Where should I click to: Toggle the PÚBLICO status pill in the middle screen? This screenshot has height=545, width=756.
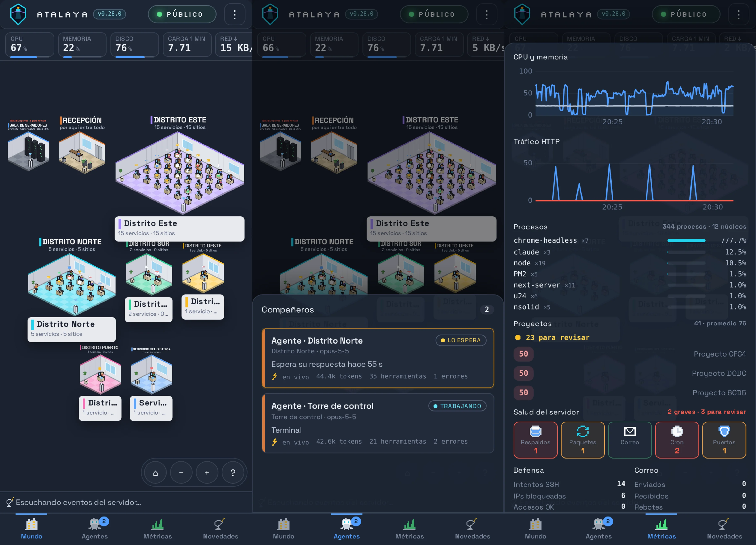pos(434,14)
